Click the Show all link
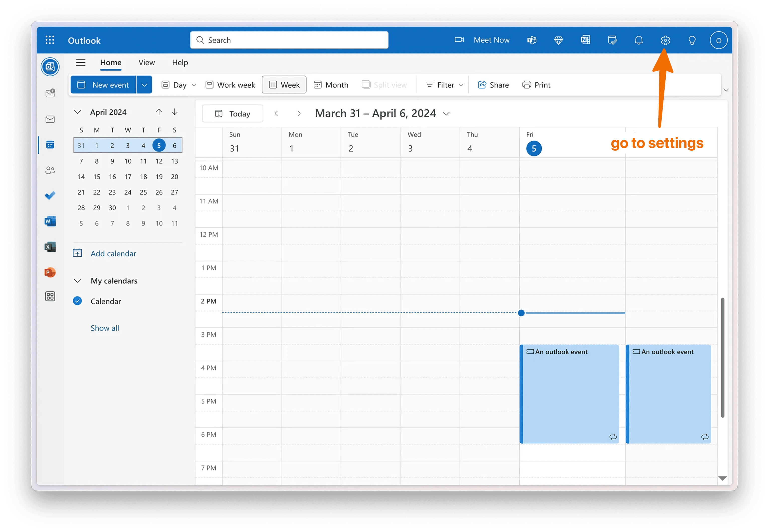Image resolution: width=769 pixels, height=532 pixels. point(105,328)
